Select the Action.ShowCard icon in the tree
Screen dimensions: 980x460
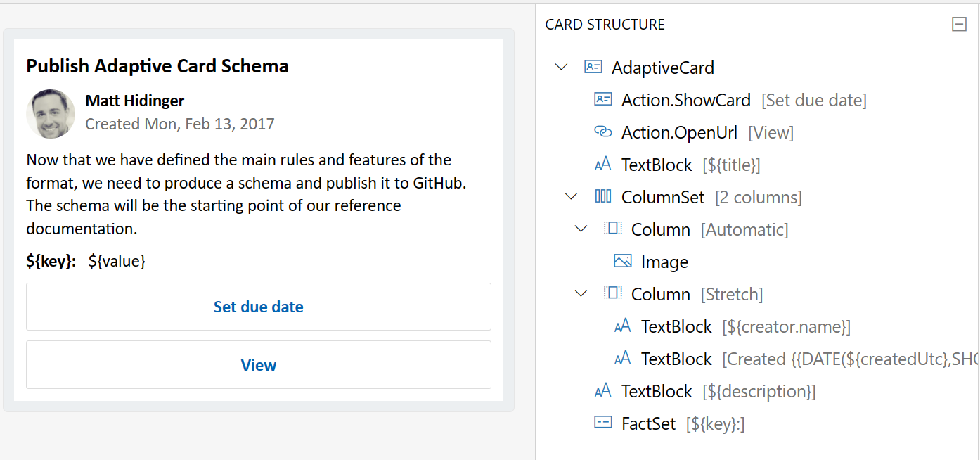coord(602,99)
